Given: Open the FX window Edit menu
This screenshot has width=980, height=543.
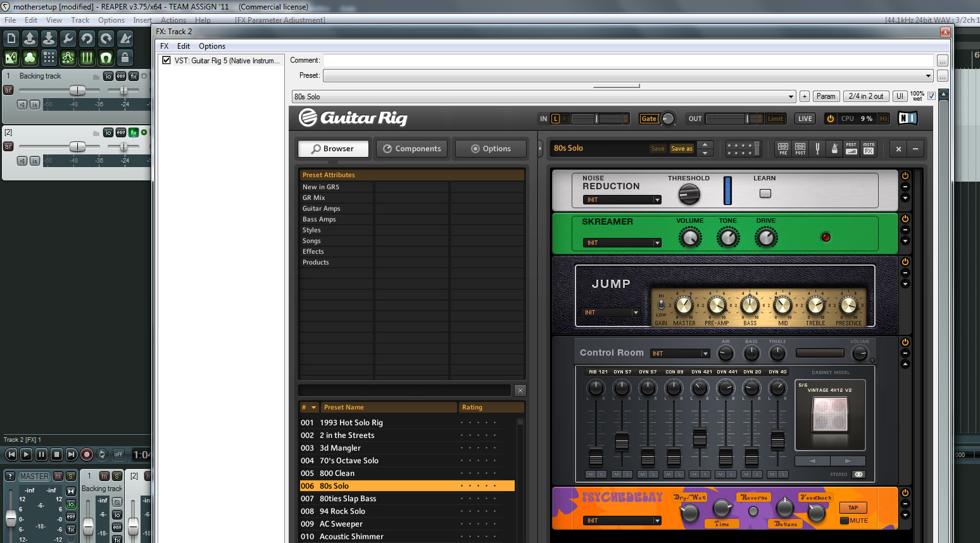Looking at the screenshot, I should pyautogui.click(x=184, y=46).
